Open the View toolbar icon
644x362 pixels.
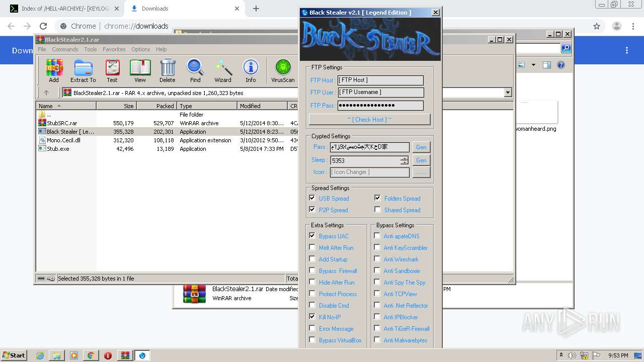point(140,70)
